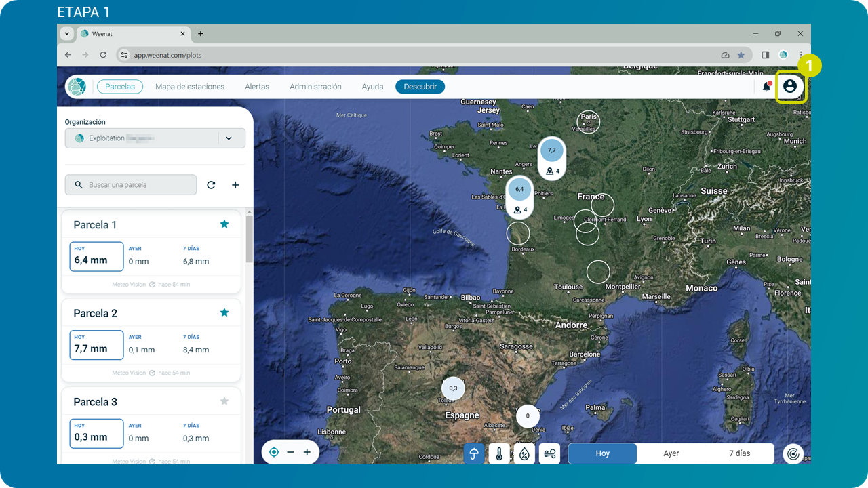Viewport: 868px width, 488px height.
Task: Select the wind layer icon
Action: 549,453
